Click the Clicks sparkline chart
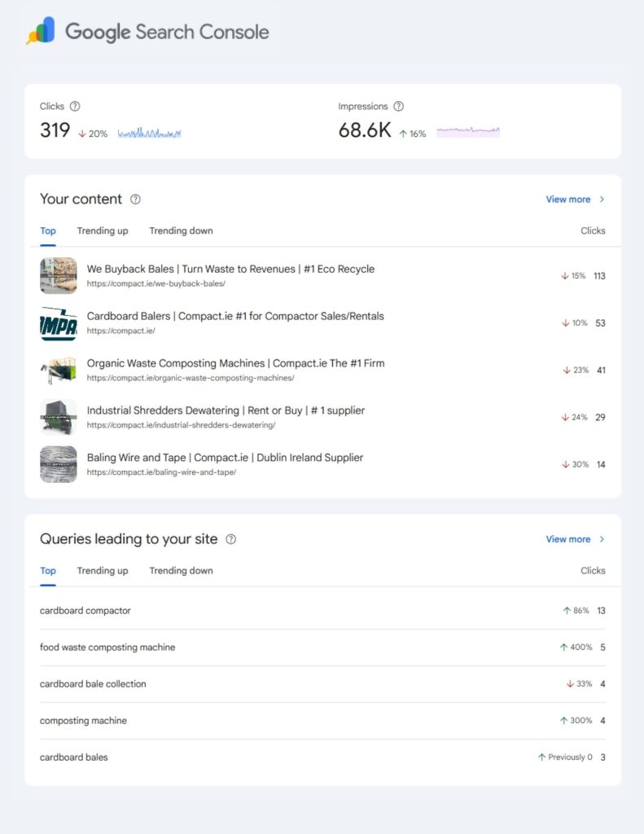This screenshot has width=644, height=834. [149, 133]
